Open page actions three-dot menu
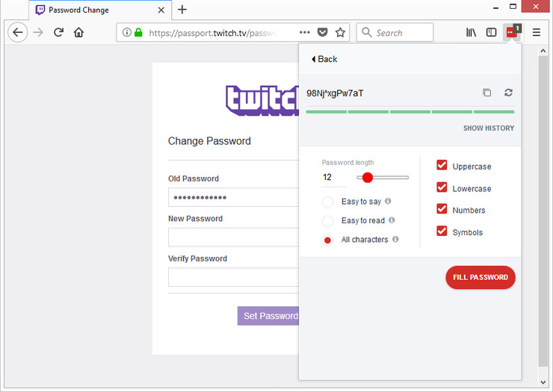This screenshot has height=392, width=553. 304,32
